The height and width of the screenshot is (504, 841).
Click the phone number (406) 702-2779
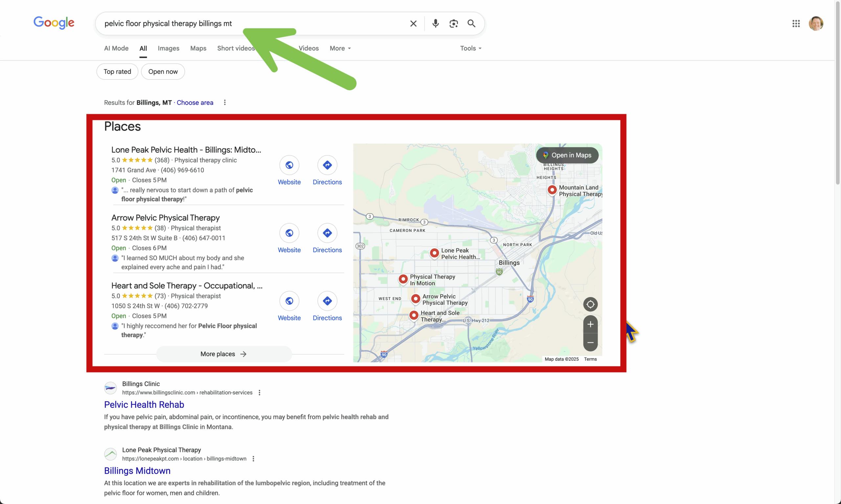coord(186,306)
